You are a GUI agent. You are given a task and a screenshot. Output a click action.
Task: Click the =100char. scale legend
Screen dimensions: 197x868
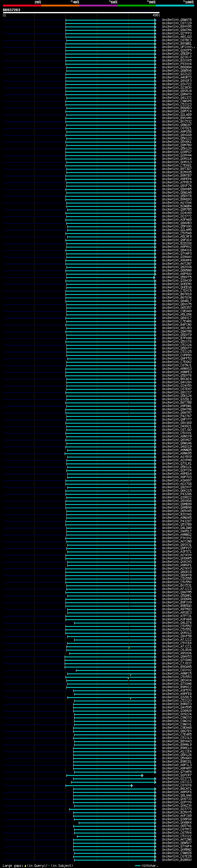point(146,865)
